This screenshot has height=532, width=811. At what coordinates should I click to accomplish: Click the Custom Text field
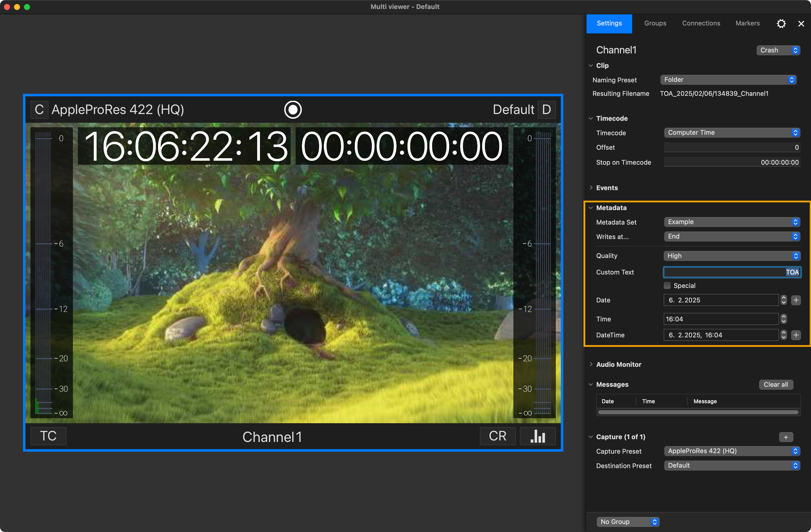tap(732, 272)
